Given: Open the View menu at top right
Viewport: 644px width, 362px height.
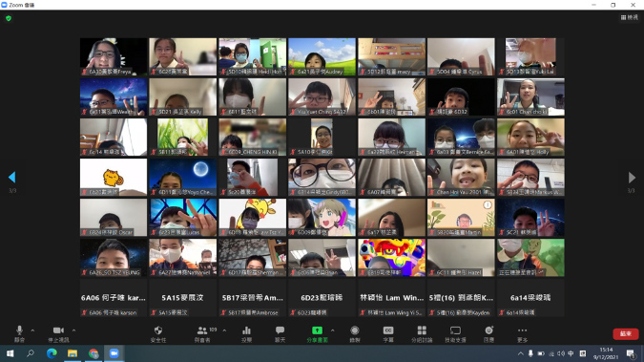Looking at the screenshot, I should (630, 17).
